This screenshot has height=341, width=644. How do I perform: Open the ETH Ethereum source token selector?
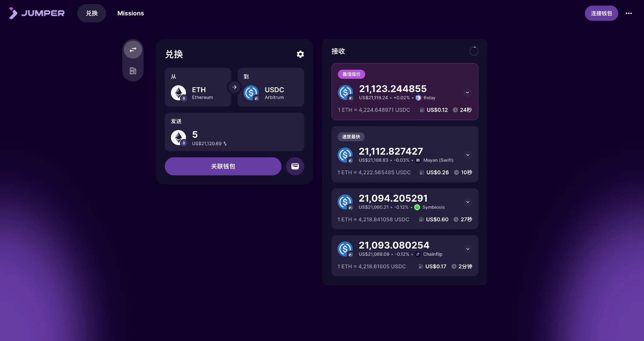tap(198, 87)
